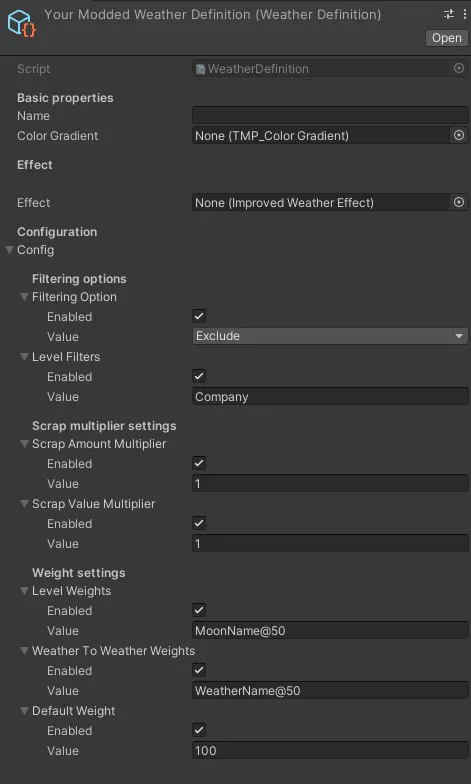Collapse the Filtering Option foldout

[x=24, y=296]
